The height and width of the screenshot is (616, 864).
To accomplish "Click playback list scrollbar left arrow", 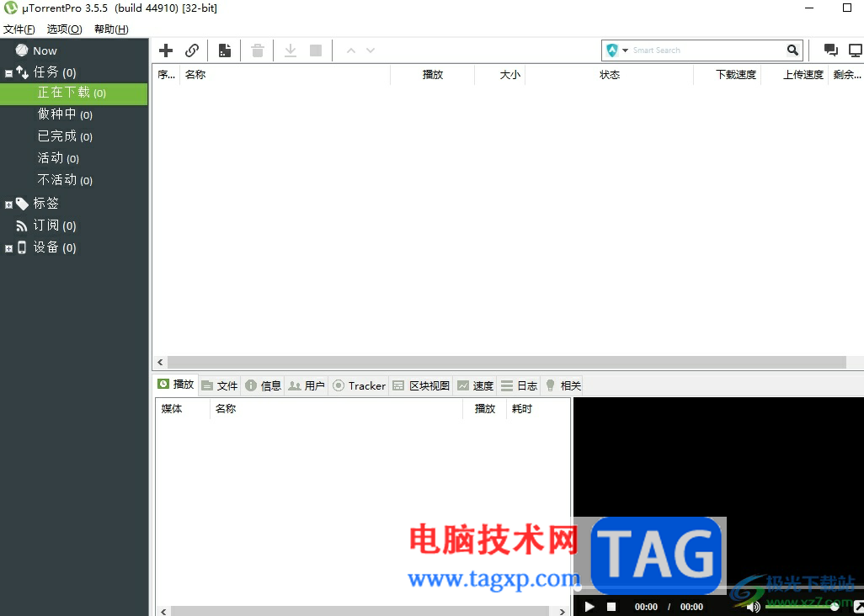I will click(x=163, y=612).
